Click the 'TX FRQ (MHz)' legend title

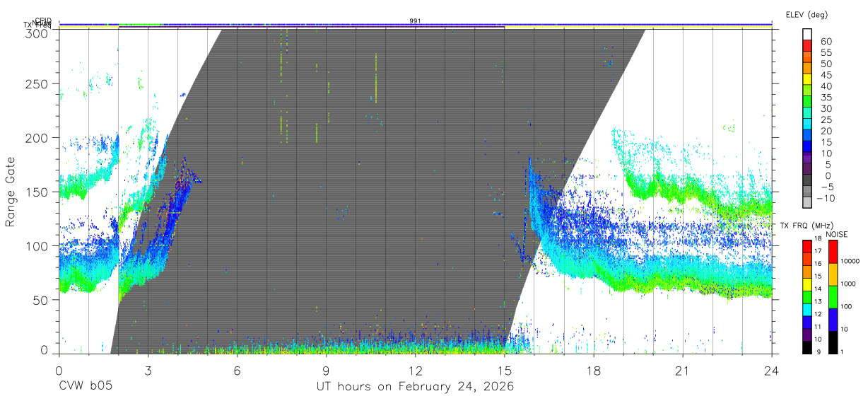[807, 226]
